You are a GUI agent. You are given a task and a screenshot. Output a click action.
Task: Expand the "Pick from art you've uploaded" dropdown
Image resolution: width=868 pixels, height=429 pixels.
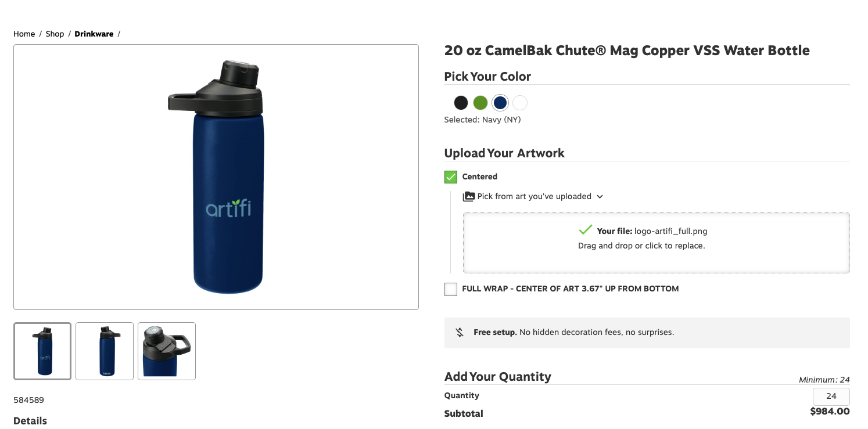(x=600, y=196)
